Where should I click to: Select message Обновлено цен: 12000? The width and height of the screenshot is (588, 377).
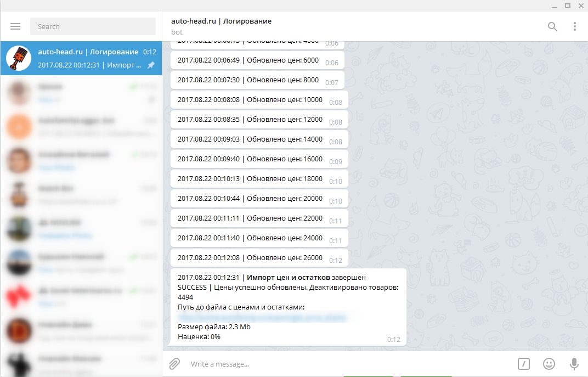pos(259,120)
